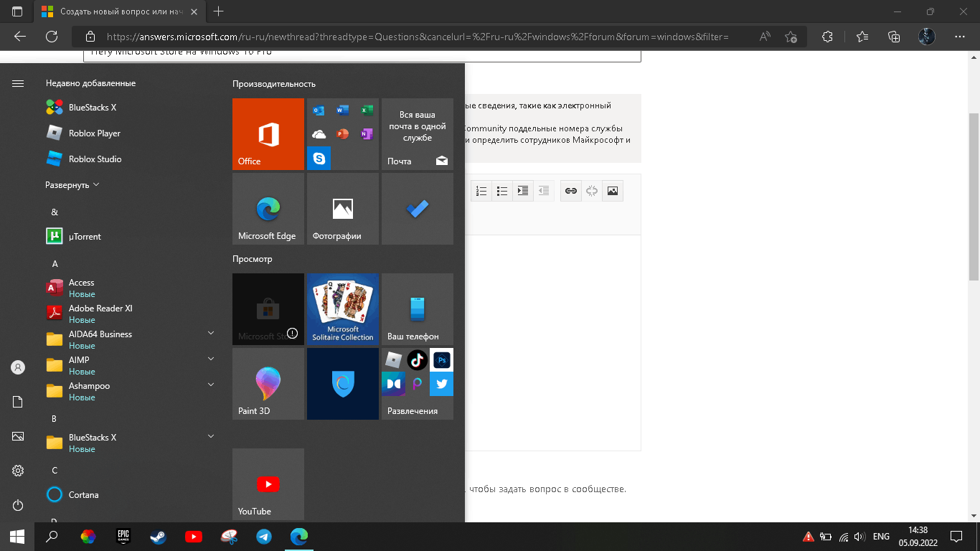
Task: Open browser extensions menu
Action: pyautogui.click(x=827, y=37)
